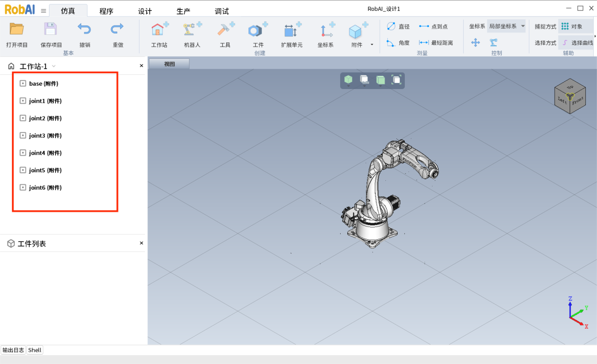Click the fit-to-screen view icon
Image resolution: width=597 pixels, height=364 pixels.
396,80
